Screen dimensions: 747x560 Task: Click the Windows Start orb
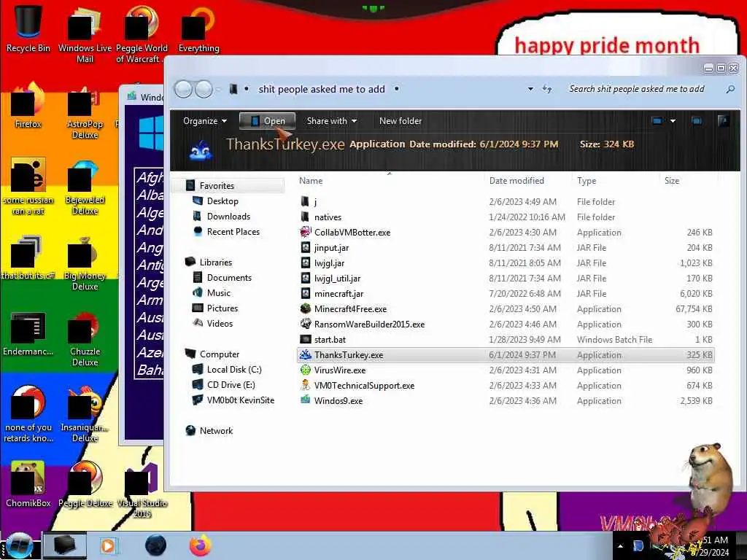[19, 545]
